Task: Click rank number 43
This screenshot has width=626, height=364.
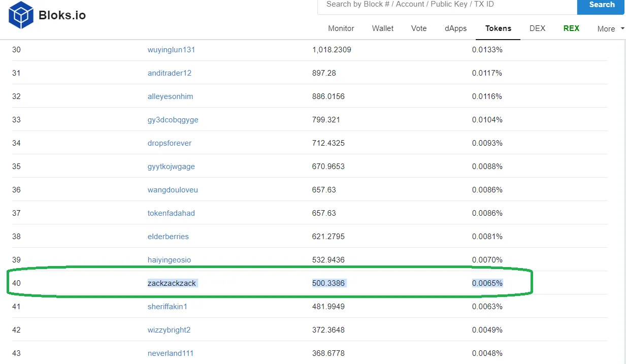Action: point(16,353)
